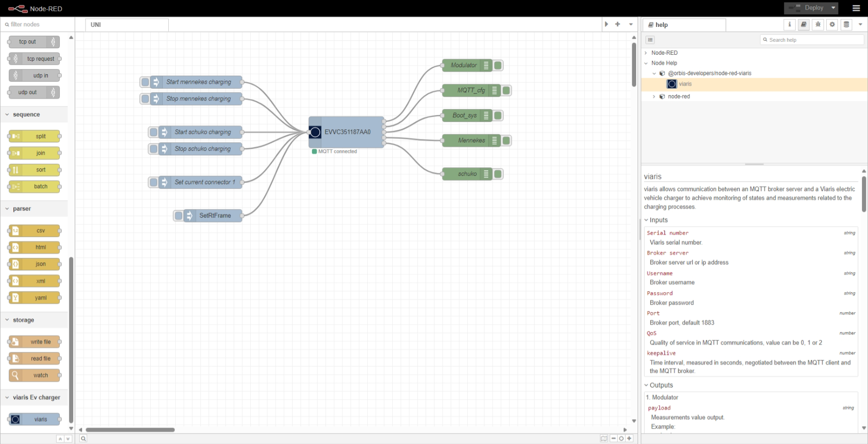This screenshot has height=444, width=868.
Task: Select the viaris help tree entry
Action: pos(755,84)
